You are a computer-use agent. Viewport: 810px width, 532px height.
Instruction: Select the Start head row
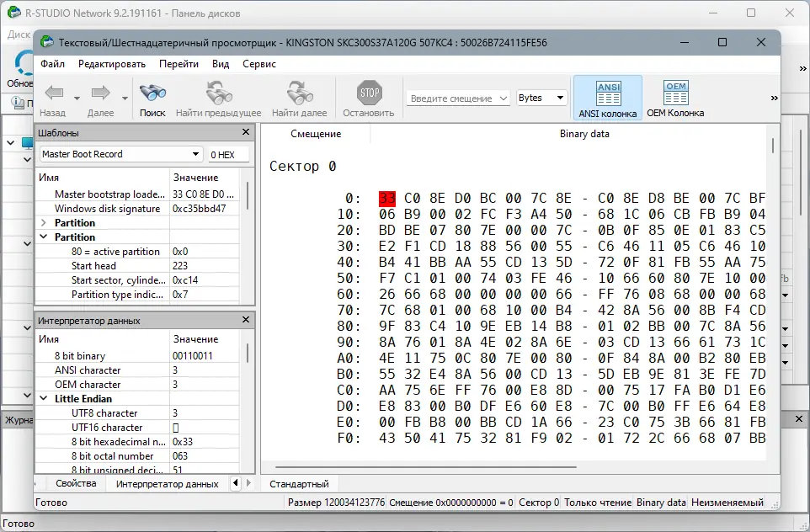point(137,265)
